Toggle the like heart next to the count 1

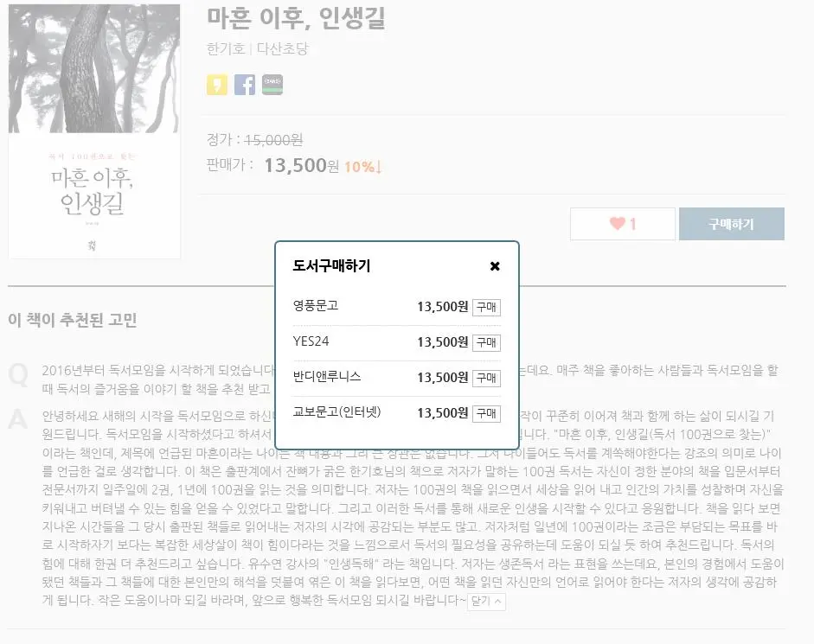tap(617, 223)
